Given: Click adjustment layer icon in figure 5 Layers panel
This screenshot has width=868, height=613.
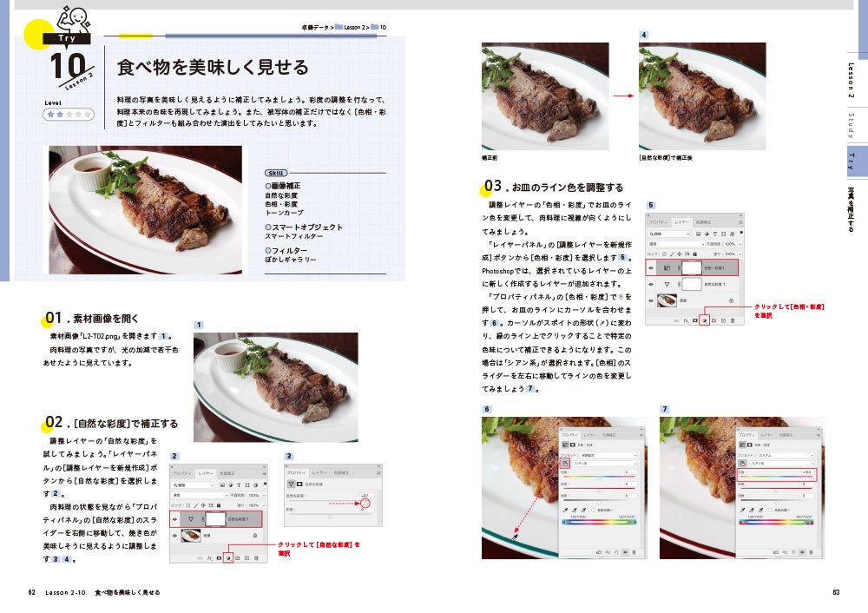Looking at the screenshot, I should (704, 320).
